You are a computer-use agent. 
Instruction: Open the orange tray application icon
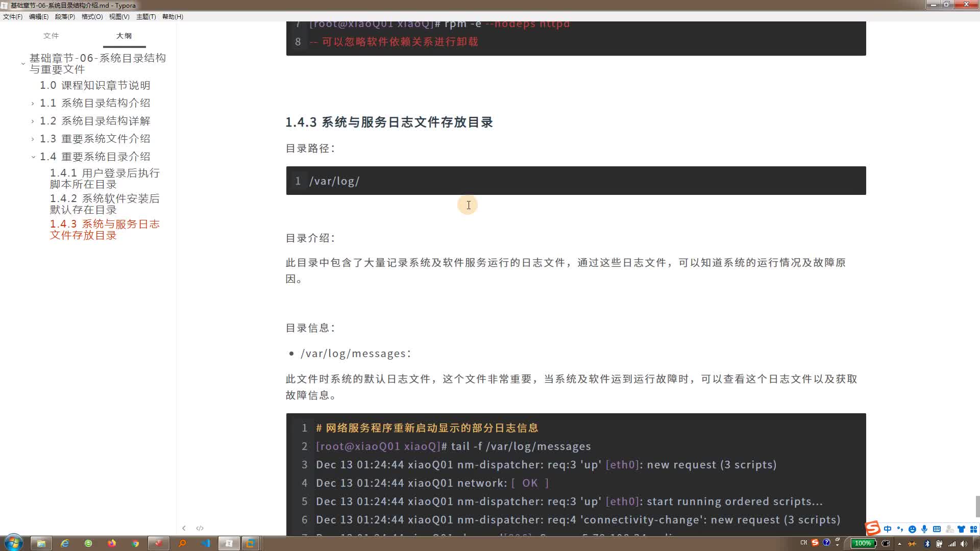coord(912,544)
